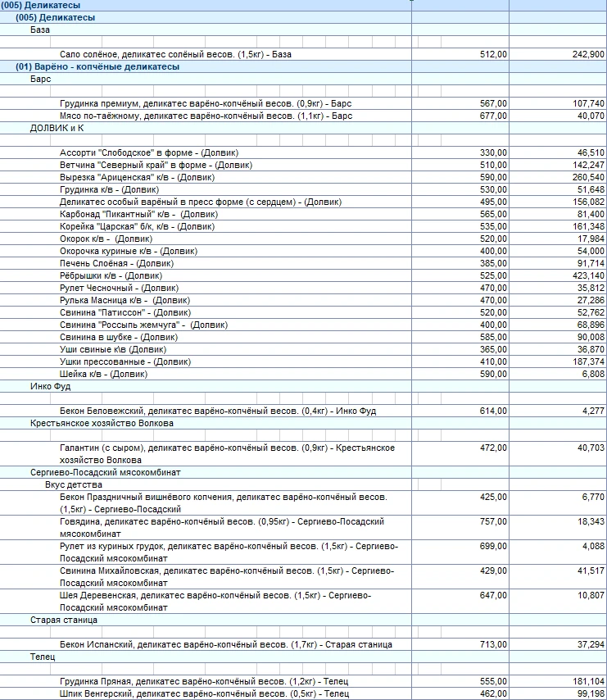
Task: Click the "Вкус детства" subgroup row
Action: point(70,484)
